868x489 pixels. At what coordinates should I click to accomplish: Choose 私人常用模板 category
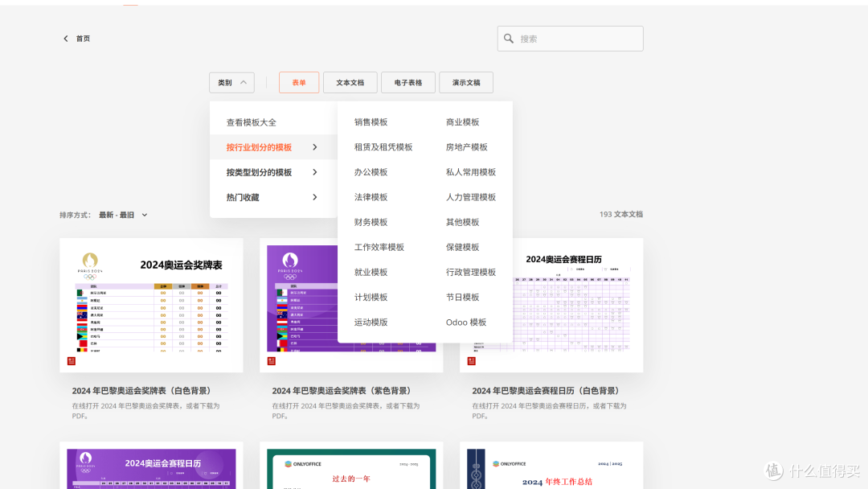(471, 172)
